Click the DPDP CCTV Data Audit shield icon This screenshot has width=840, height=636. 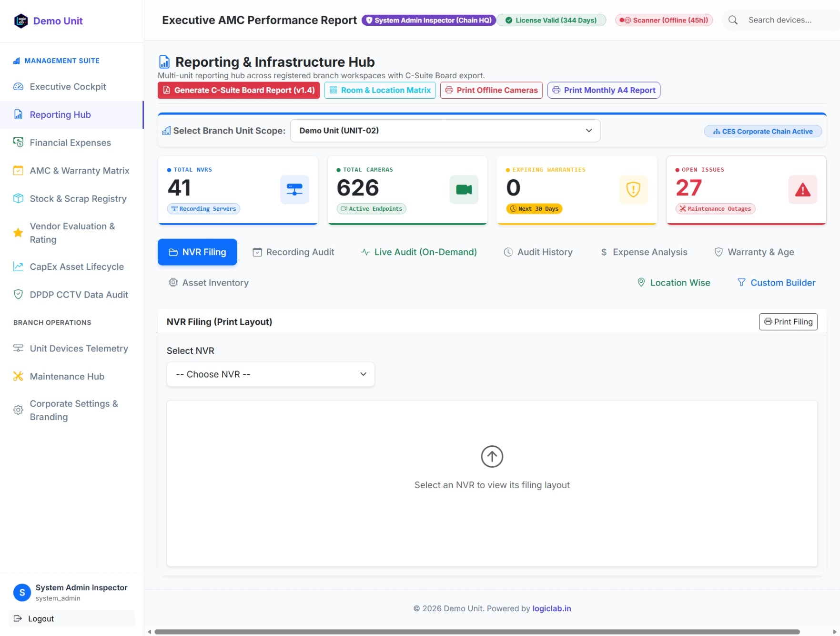[18, 295]
